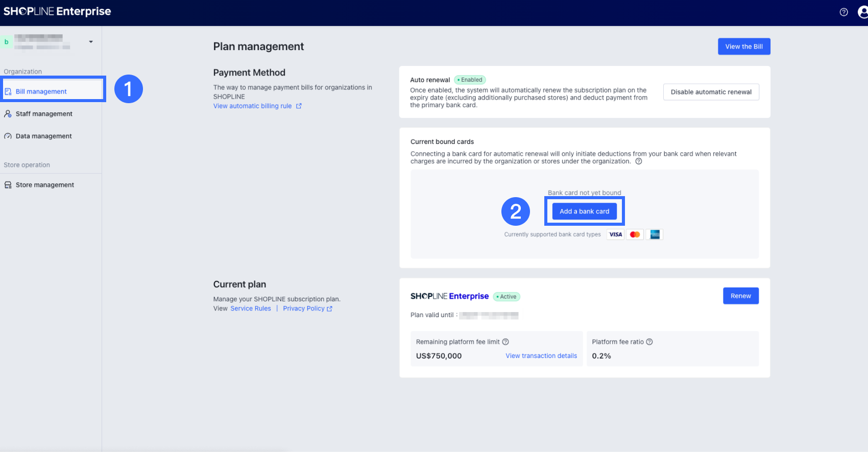Click the Currently supported bank card types text
The width and height of the screenshot is (868, 452).
click(552, 234)
